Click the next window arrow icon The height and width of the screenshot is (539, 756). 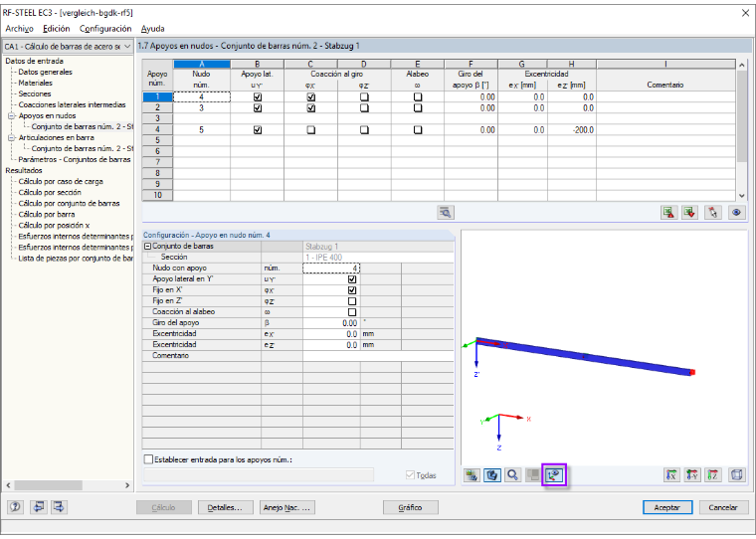coord(59,507)
